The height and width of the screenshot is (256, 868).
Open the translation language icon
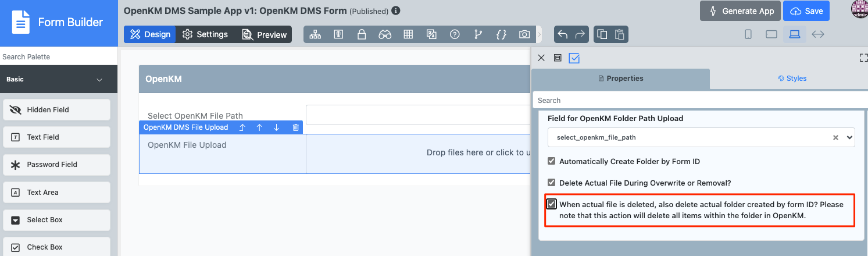tap(431, 34)
